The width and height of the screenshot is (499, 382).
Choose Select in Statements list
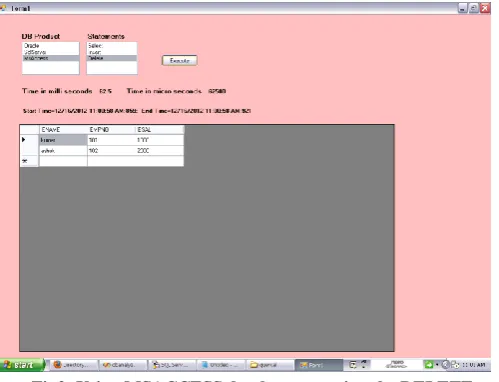coord(112,46)
